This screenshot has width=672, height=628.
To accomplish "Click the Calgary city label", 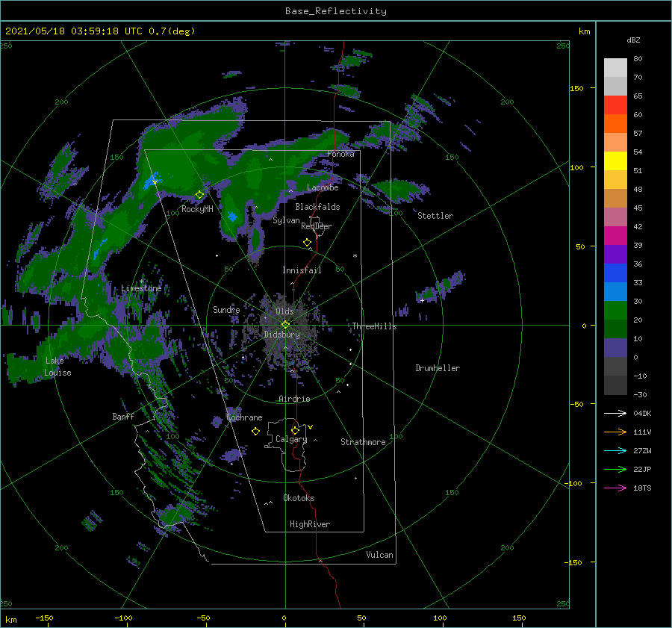I will coord(291,439).
